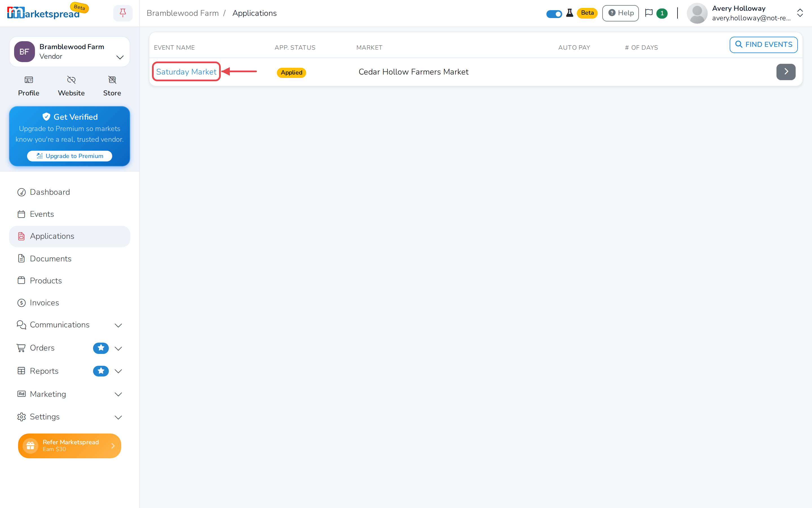Open the Website shortcut icon
Image resolution: width=812 pixels, height=508 pixels.
[71, 80]
